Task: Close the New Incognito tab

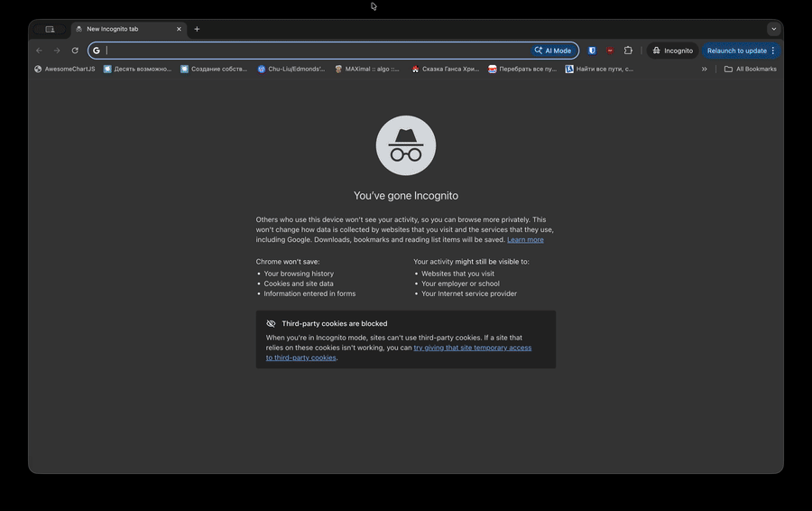Action: [x=180, y=29]
